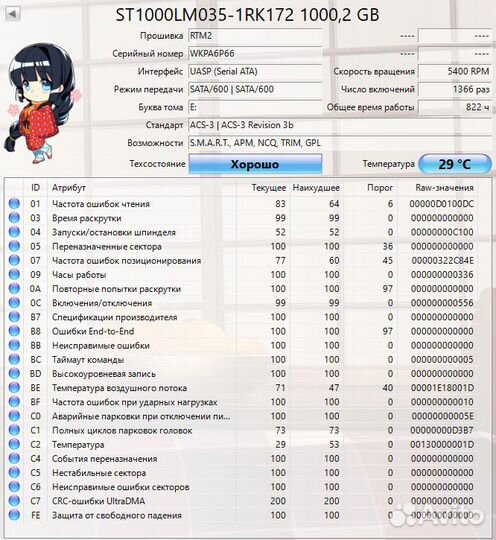Click the serial number field WKPA6P66
Viewport: 496px width, 540px height.
(255, 54)
